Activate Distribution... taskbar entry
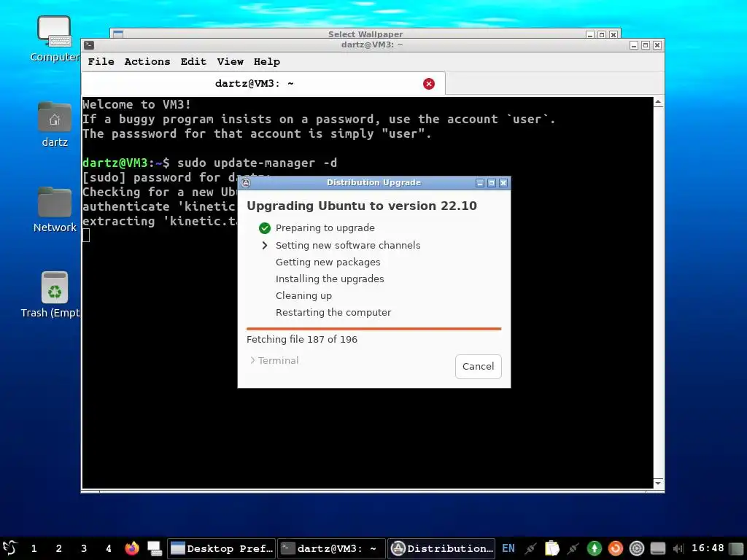This screenshot has width=747, height=560. tap(441, 548)
